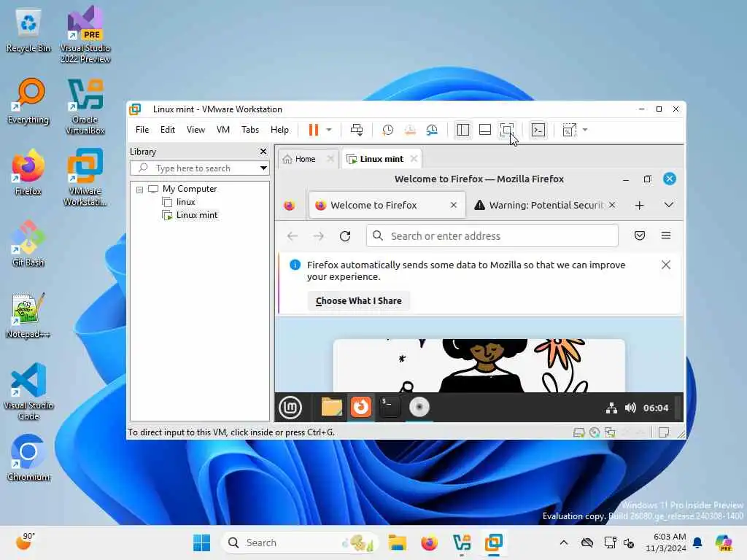Viewport: 747px width, 560px height.
Task: Open the Edit menu in VMware
Action: (x=167, y=130)
